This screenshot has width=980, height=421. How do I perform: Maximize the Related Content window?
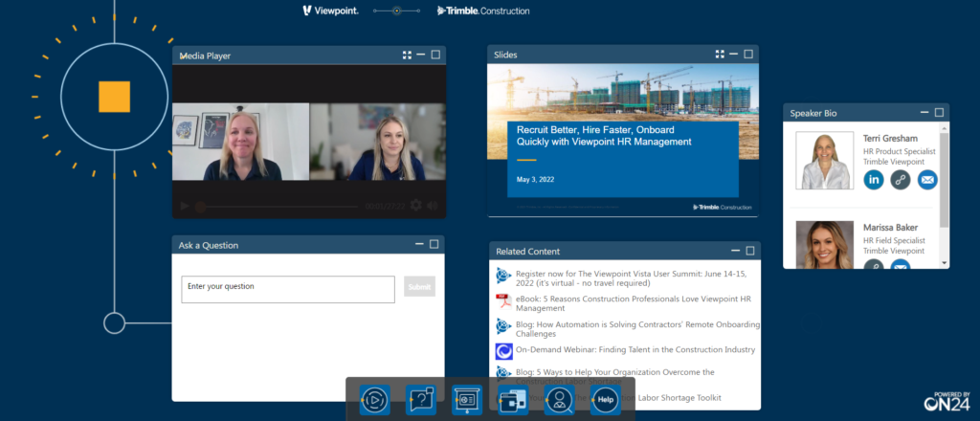(x=750, y=251)
